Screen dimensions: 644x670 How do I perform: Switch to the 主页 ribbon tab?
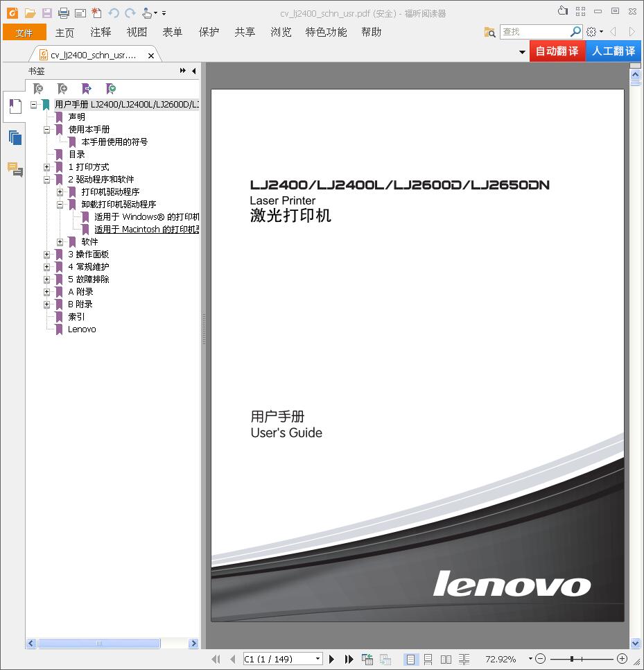click(64, 33)
